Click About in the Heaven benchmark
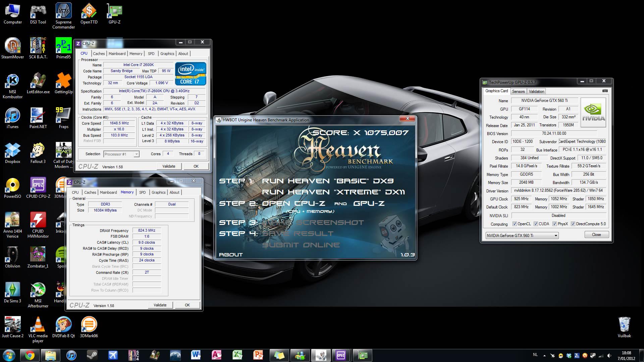Screen dimensions: 644x362 coord(231,255)
